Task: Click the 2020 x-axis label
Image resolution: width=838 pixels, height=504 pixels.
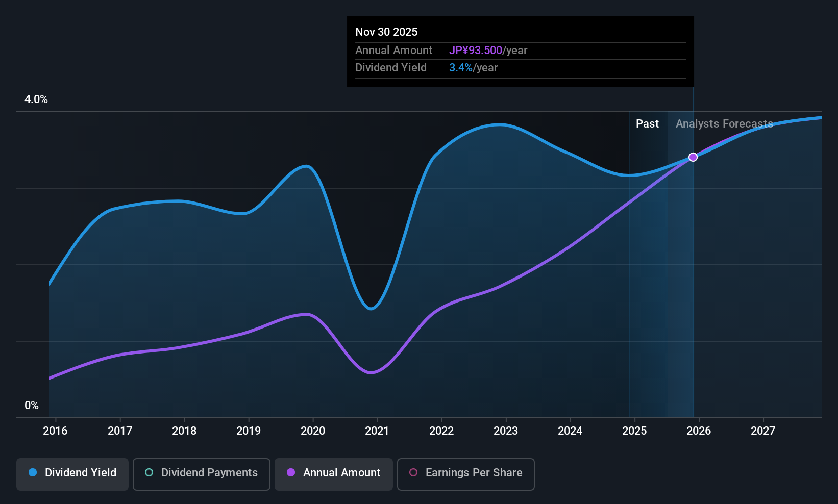Action: tap(313, 431)
